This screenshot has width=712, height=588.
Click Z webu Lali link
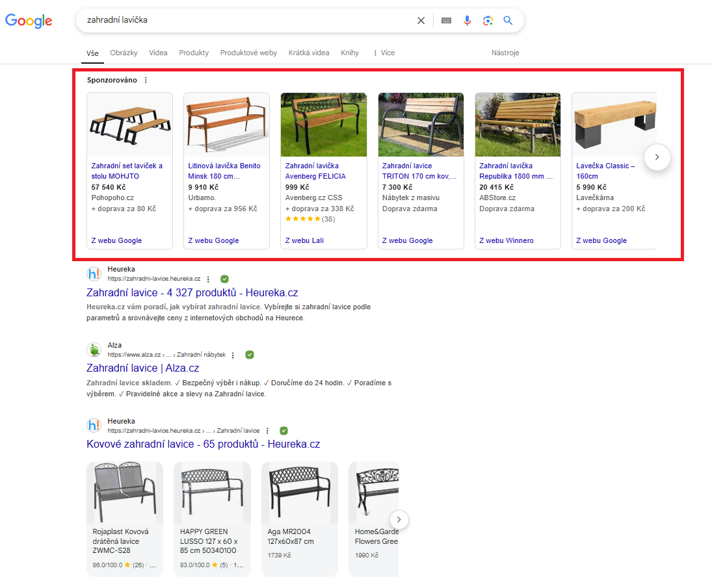point(304,240)
